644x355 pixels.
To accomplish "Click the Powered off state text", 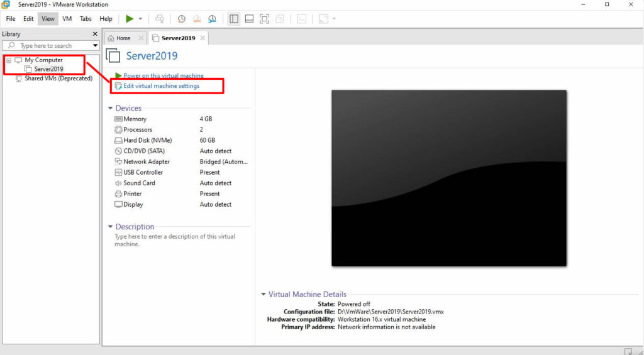I will [x=353, y=304].
